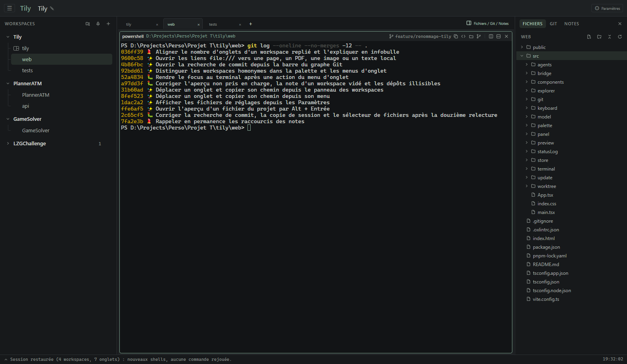Screen dimensions: 627x364
Task: Click the code brackets icon in terminal header
Action: 463,36
